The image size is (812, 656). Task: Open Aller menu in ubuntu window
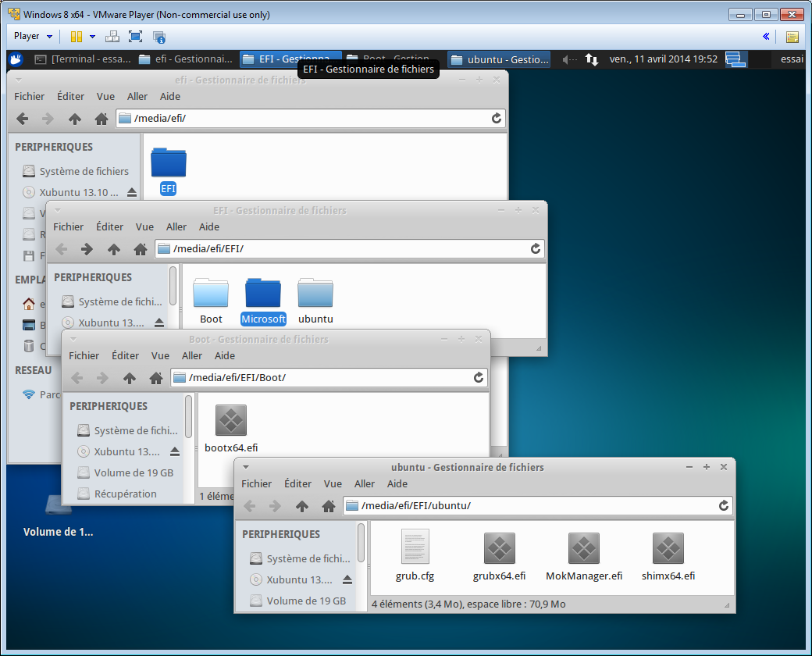point(364,484)
